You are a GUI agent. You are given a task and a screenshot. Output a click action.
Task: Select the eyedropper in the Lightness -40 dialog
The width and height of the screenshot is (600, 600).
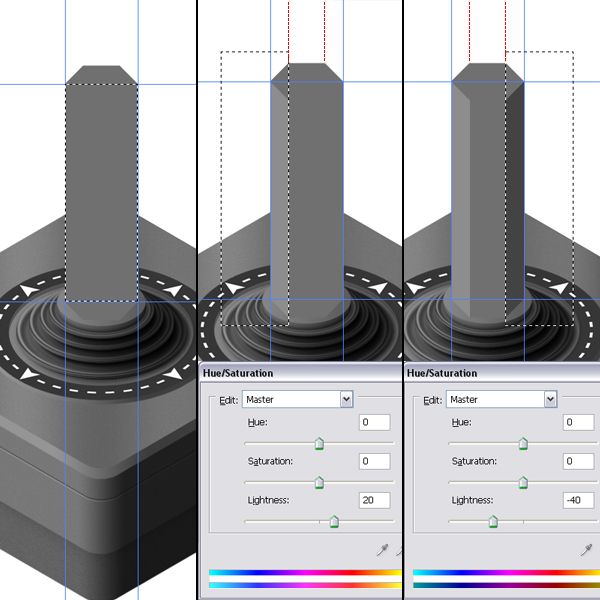tap(586, 549)
